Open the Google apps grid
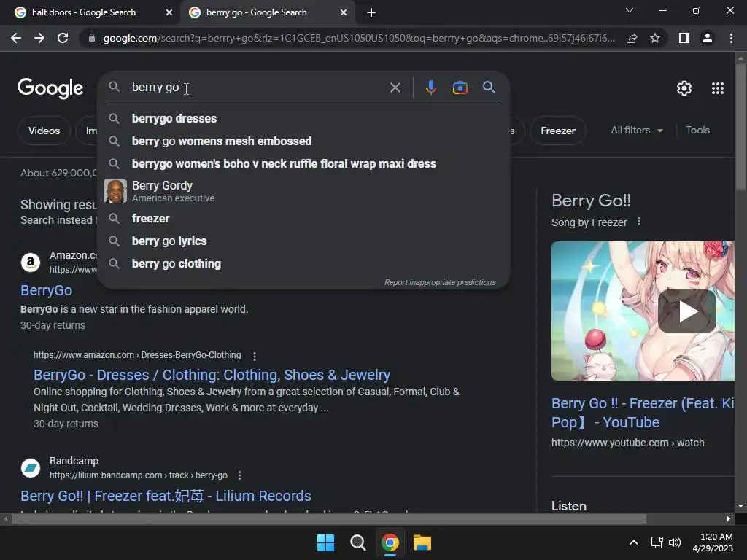747x560 pixels. (718, 88)
